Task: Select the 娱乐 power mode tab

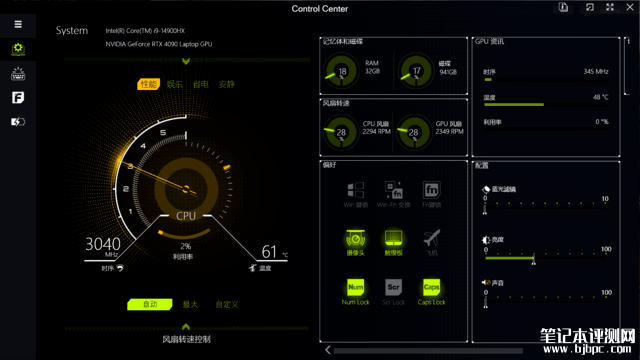Action: 174,84
